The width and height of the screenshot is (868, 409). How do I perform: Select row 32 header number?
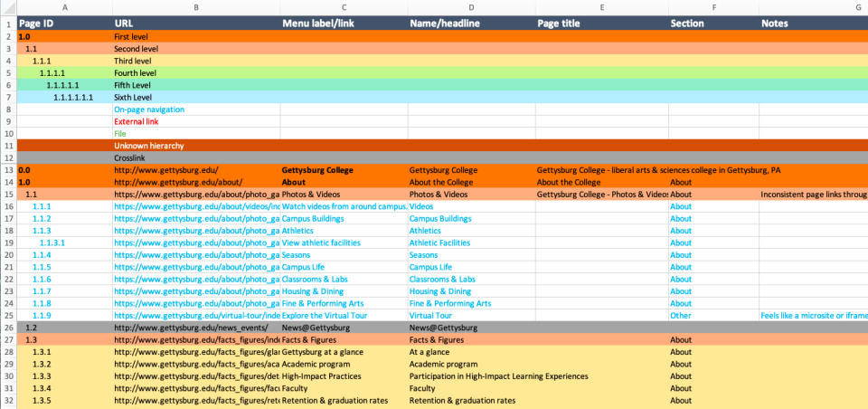click(x=8, y=400)
